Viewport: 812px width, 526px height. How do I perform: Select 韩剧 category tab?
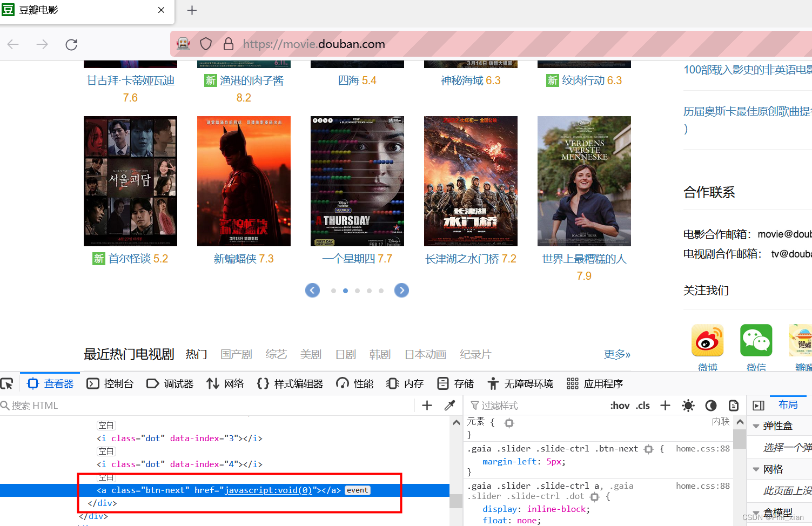tap(380, 354)
